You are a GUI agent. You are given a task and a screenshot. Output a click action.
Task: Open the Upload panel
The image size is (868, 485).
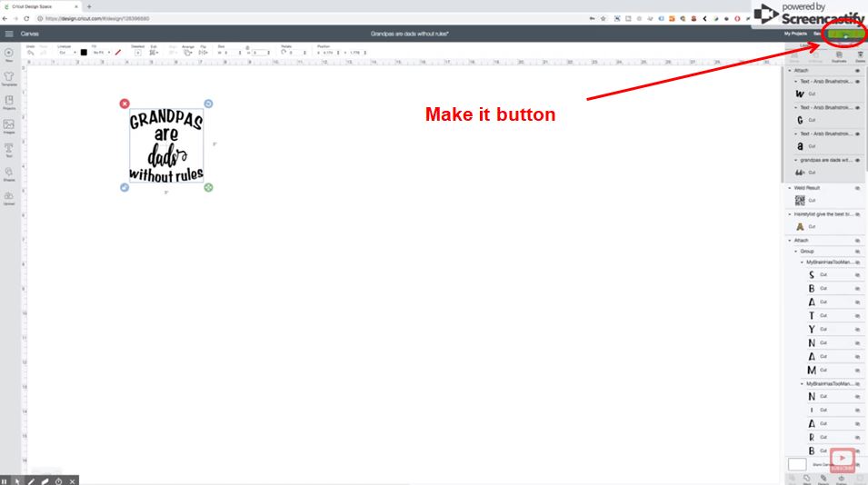point(9,198)
